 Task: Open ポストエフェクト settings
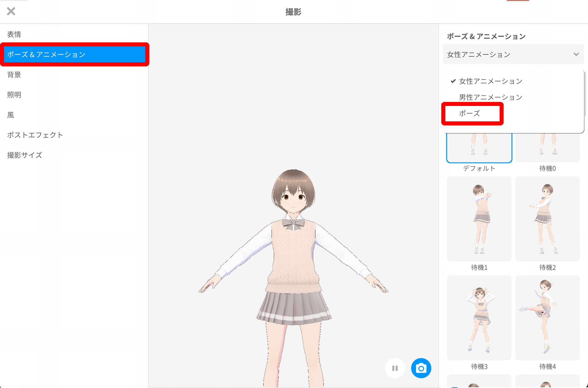pyautogui.click(x=35, y=135)
